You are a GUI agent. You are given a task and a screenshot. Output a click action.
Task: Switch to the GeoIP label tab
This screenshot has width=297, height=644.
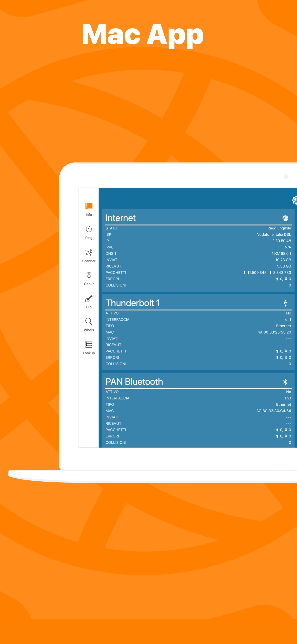point(89,284)
